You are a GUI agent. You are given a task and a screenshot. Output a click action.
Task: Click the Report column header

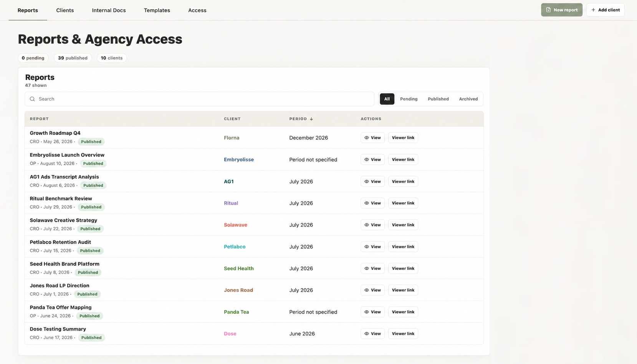click(39, 119)
